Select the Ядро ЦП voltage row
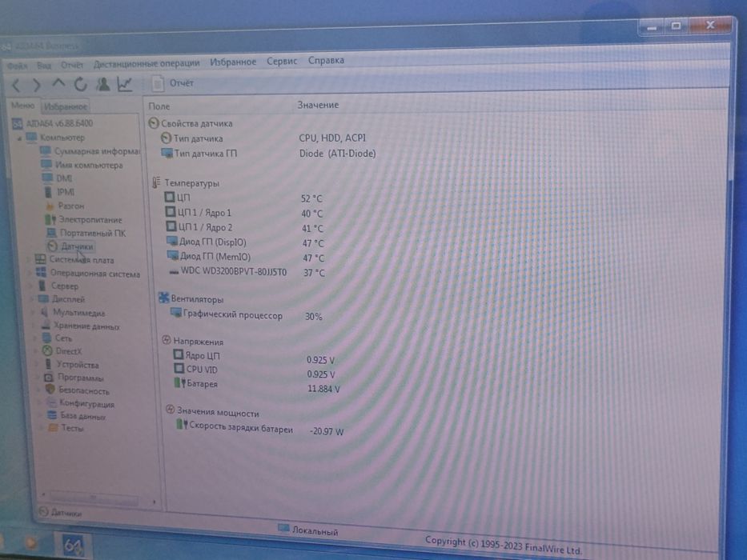The width and height of the screenshot is (747, 560). (x=196, y=355)
